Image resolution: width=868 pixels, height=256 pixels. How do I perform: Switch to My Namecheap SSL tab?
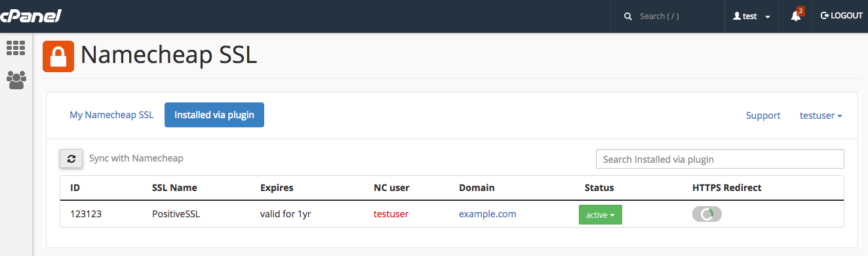click(x=111, y=115)
